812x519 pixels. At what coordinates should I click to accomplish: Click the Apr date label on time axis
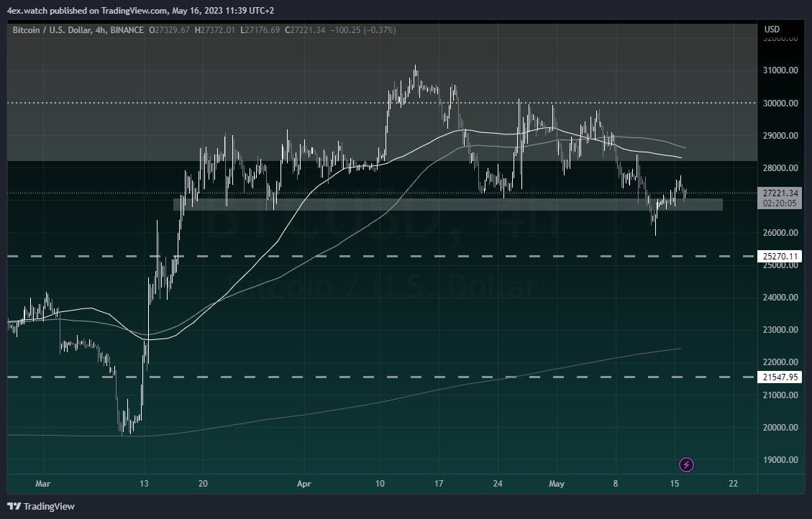click(304, 484)
